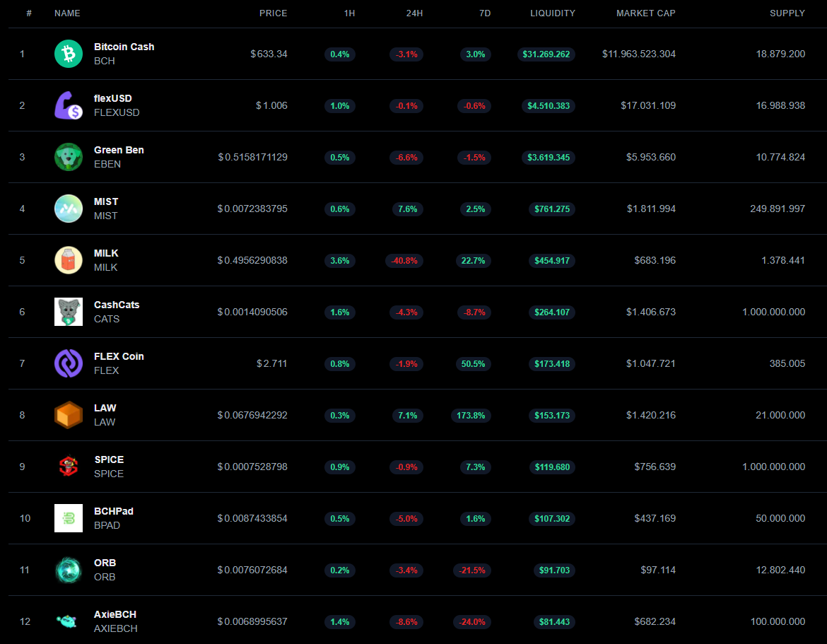Open the BCHPad logo thumbnail

69,518
